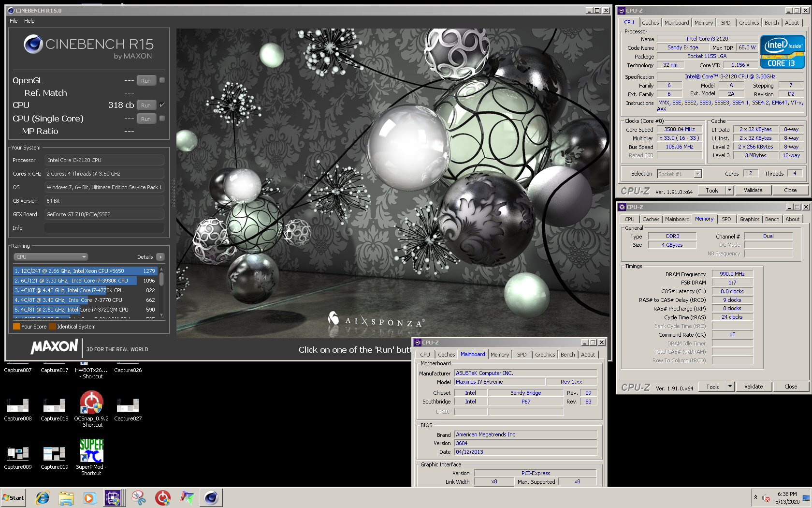Click the Start button
This screenshot has width=812, height=508.
[x=14, y=497]
